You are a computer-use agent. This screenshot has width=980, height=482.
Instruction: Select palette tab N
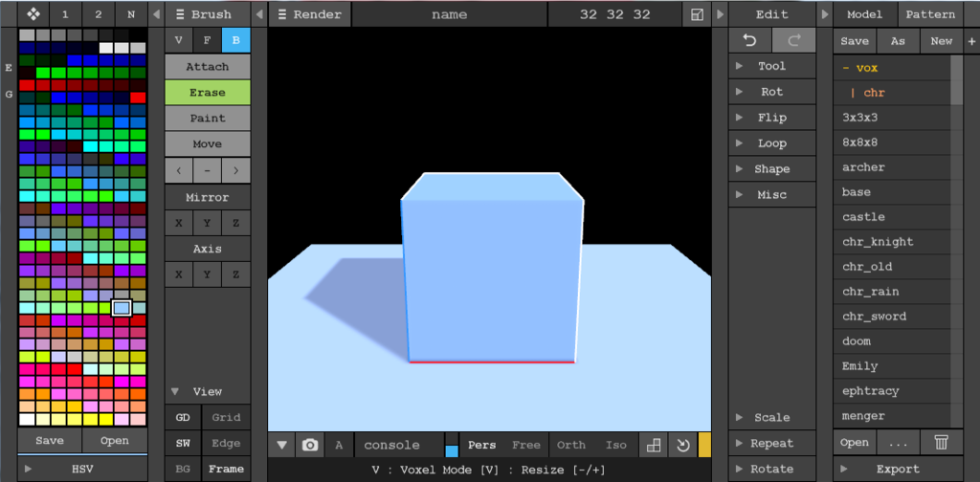(x=130, y=14)
